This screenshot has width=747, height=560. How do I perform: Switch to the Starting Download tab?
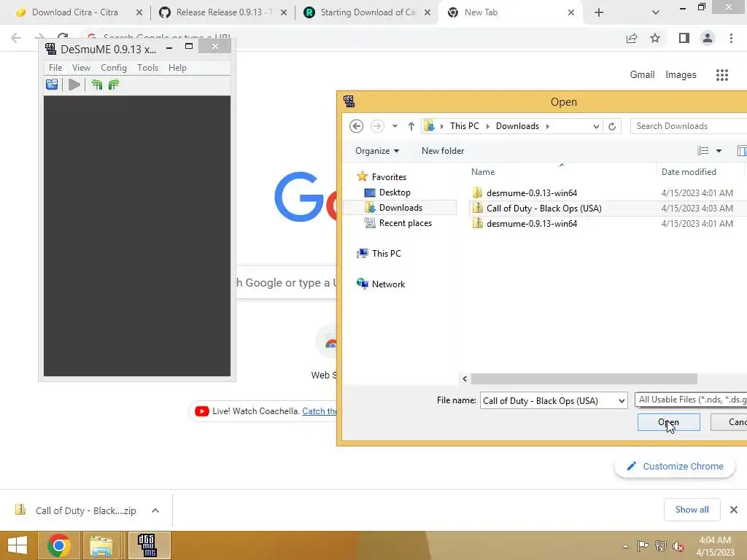pyautogui.click(x=368, y=12)
